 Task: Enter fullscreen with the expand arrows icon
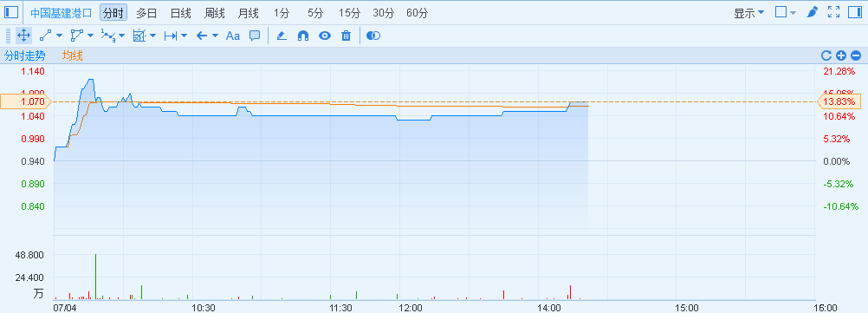pos(833,12)
